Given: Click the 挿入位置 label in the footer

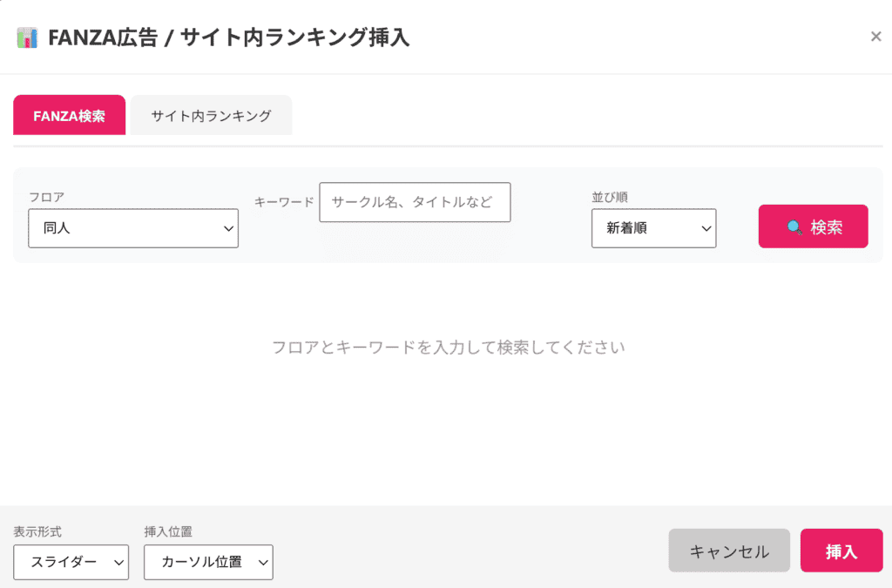Looking at the screenshot, I should coord(168,531).
